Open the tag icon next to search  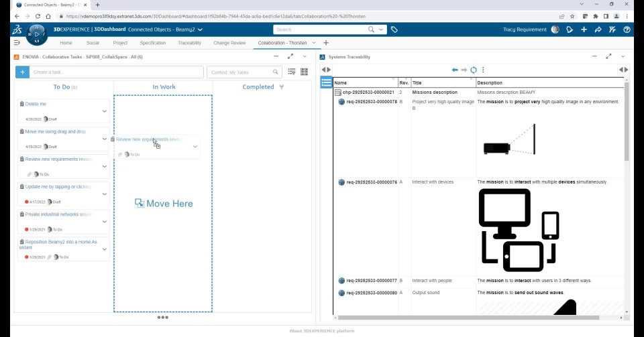[394, 29]
